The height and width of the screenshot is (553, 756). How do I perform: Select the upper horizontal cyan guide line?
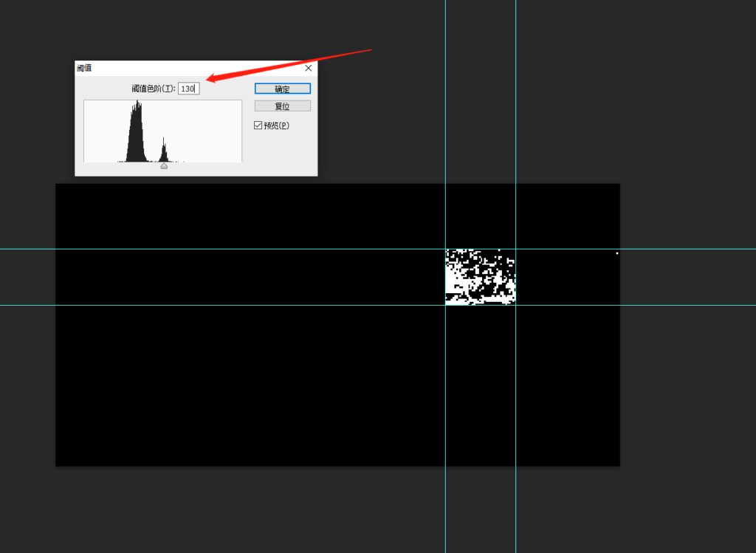tap(221, 249)
